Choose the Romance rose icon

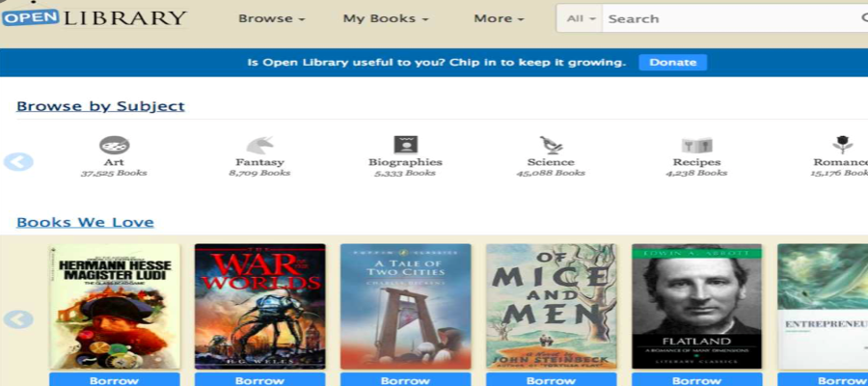[x=842, y=145]
